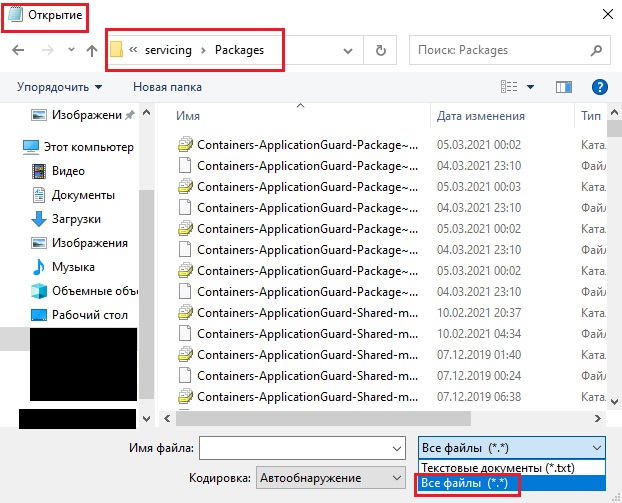Choose Все файлы (*.*) list option
This screenshot has width=622, height=503.
(x=512, y=483)
